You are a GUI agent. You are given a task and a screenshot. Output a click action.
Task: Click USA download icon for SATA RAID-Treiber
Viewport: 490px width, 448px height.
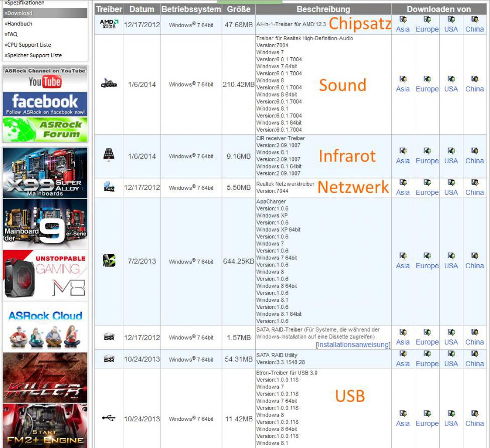point(451,332)
